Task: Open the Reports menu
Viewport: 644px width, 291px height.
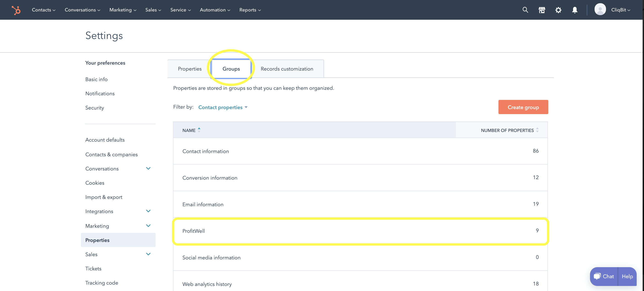Action: pos(250,10)
